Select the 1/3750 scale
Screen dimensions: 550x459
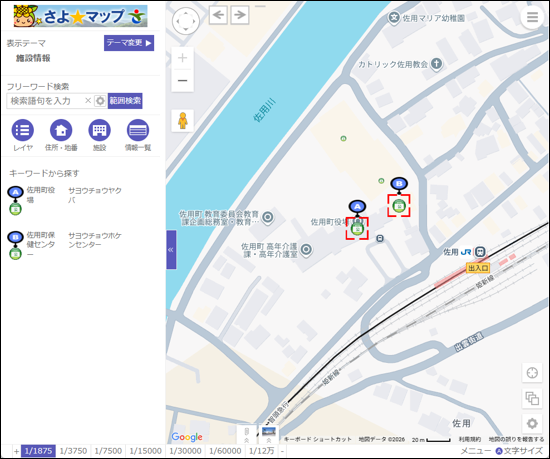click(73, 451)
